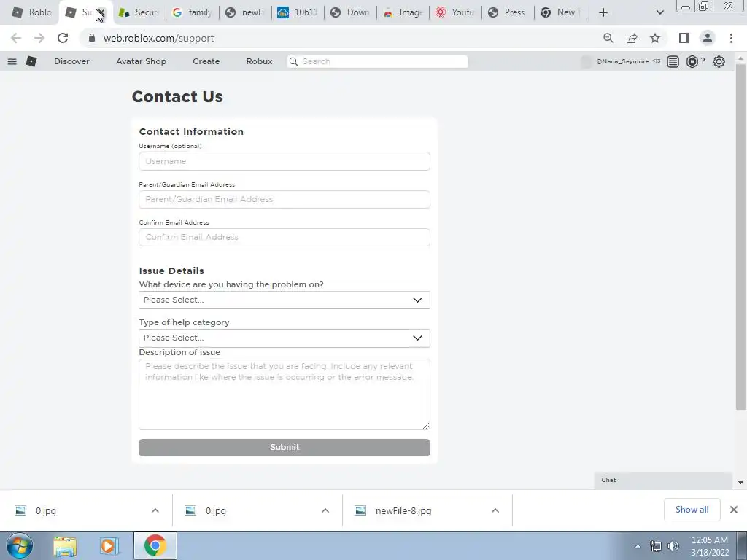Focus the Username input field

click(x=285, y=161)
